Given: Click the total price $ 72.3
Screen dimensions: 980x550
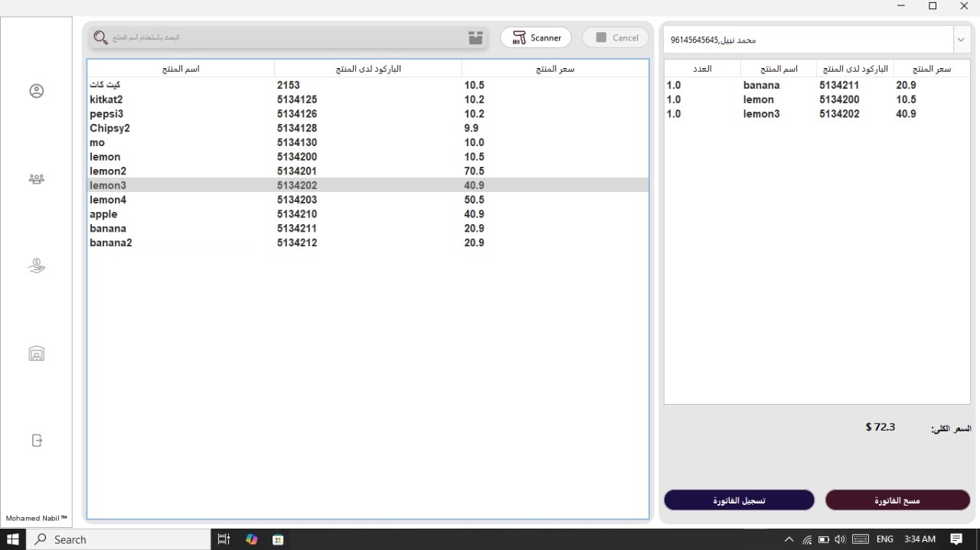Looking at the screenshot, I should click(x=880, y=427).
